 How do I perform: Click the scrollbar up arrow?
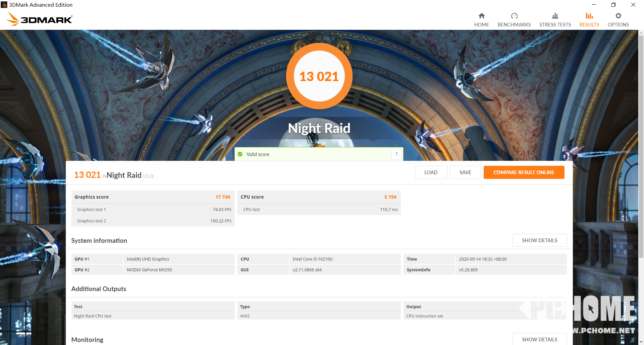641,33
